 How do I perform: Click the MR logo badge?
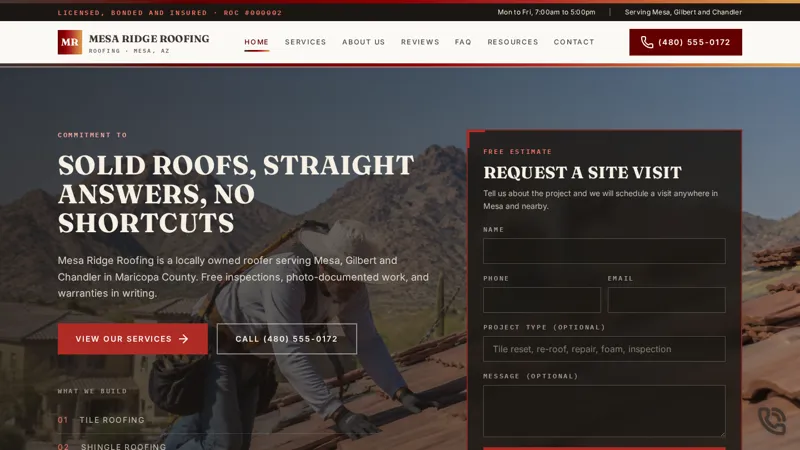[70, 42]
